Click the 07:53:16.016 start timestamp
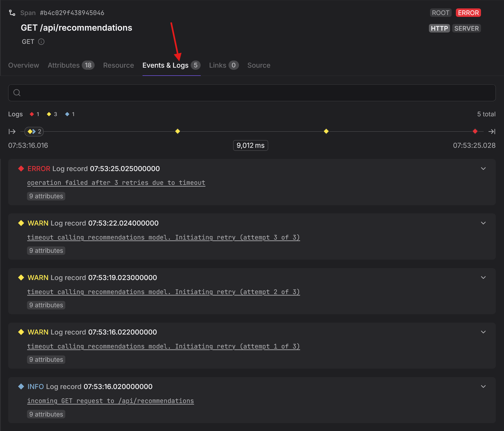Image resolution: width=504 pixels, height=431 pixels. click(x=28, y=145)
